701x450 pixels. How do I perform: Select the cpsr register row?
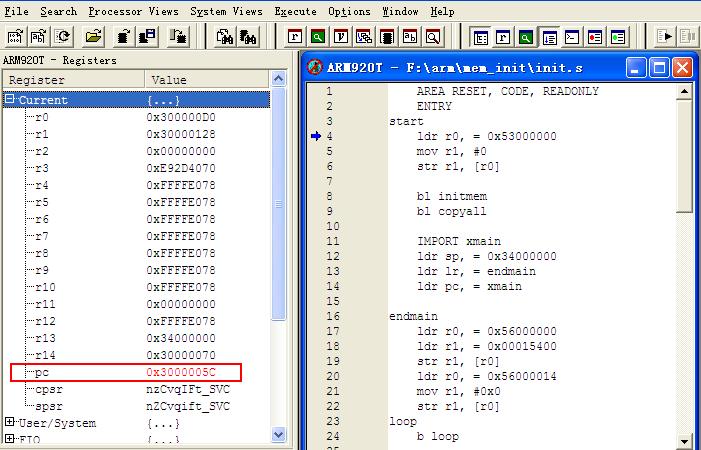[x=136, y=389]
